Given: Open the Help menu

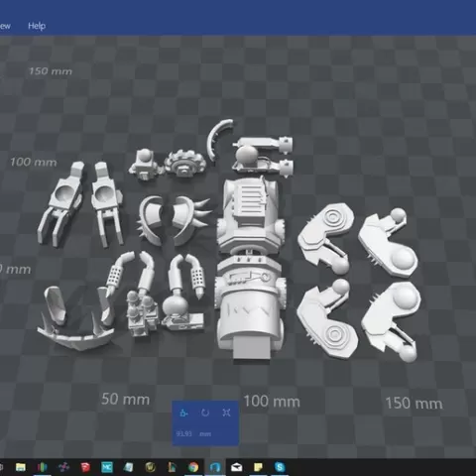Looking at the screenshot, I should coord(37,26).
